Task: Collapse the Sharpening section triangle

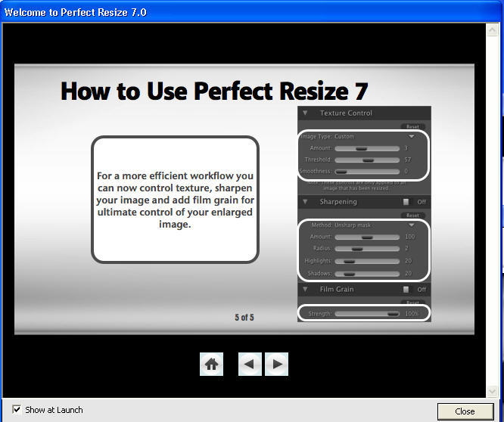Action: tap(305, 202)
